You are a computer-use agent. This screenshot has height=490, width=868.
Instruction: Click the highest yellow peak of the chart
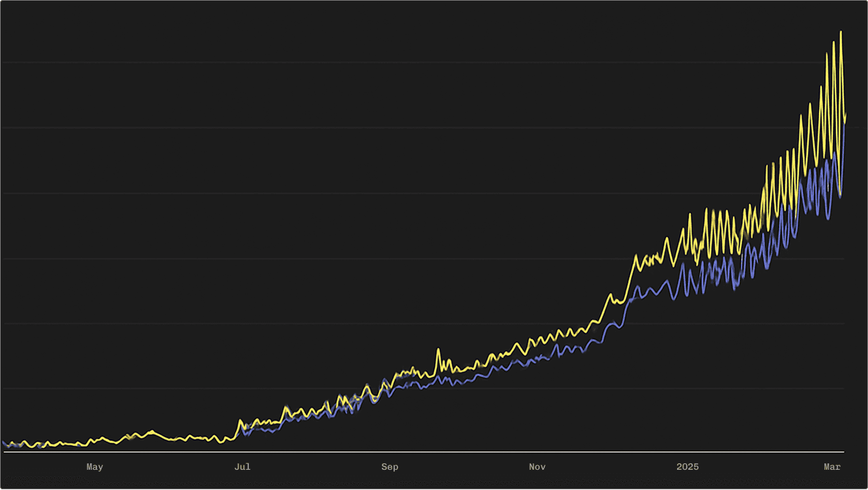tap(841, 32)
